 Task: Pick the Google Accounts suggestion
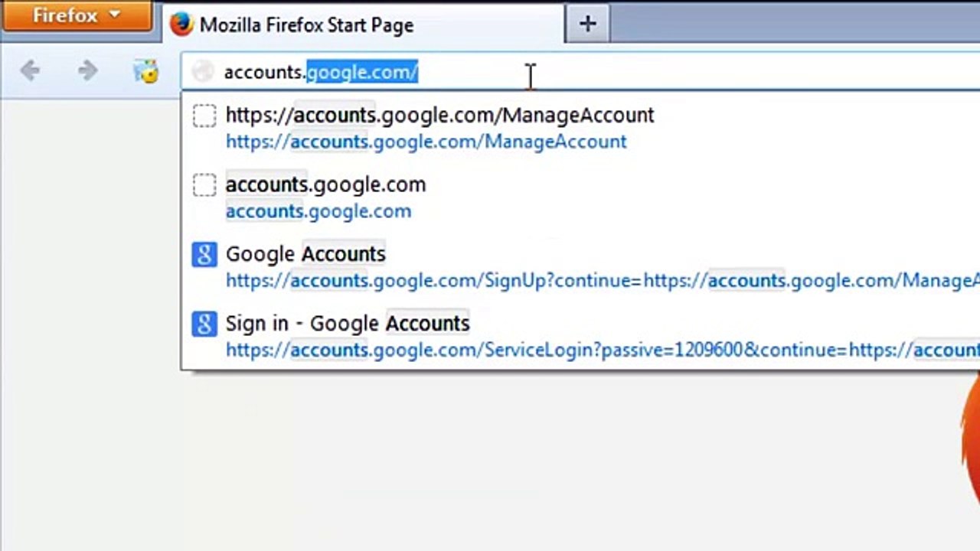[x=580, y=267]
